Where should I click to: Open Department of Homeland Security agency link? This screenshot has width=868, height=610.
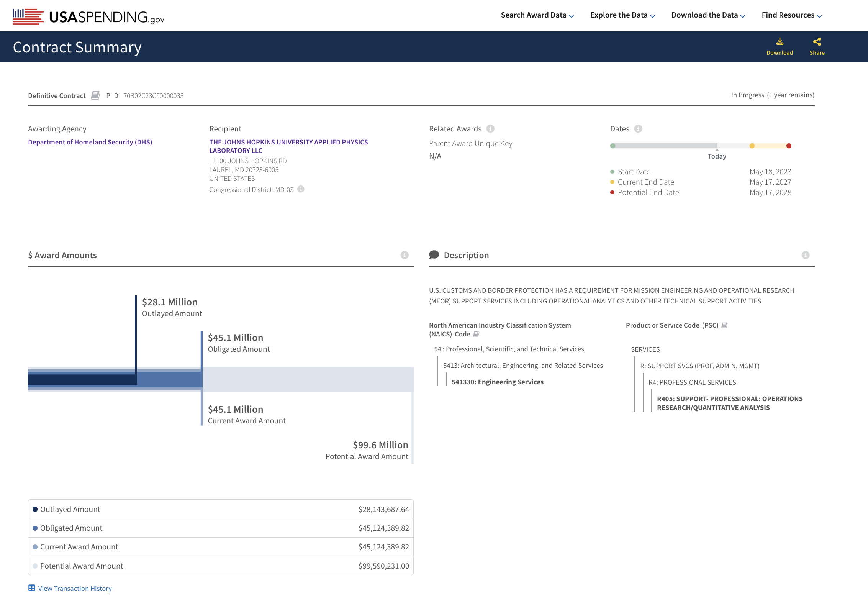[90, 142]
